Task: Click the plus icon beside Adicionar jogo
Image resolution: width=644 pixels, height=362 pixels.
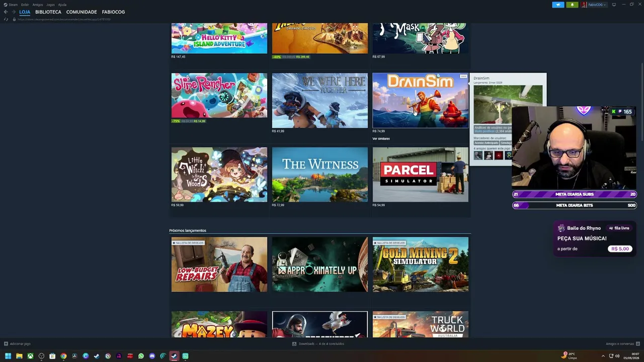Action: pyautogui.click(x=6, y=344)
